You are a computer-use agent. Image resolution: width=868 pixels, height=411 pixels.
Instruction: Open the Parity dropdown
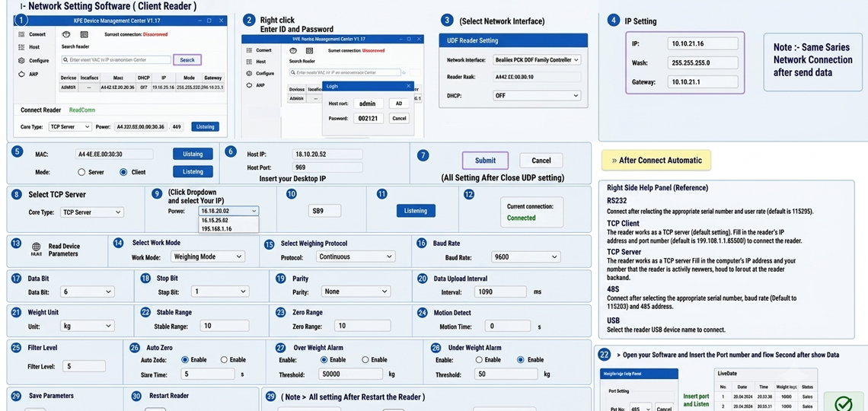[356, 292]
